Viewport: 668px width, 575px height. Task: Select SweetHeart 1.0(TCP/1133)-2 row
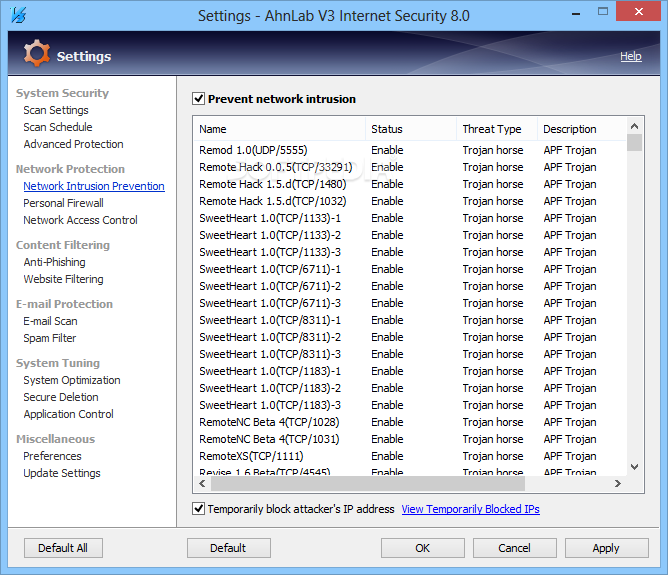(x=410, y=236)
